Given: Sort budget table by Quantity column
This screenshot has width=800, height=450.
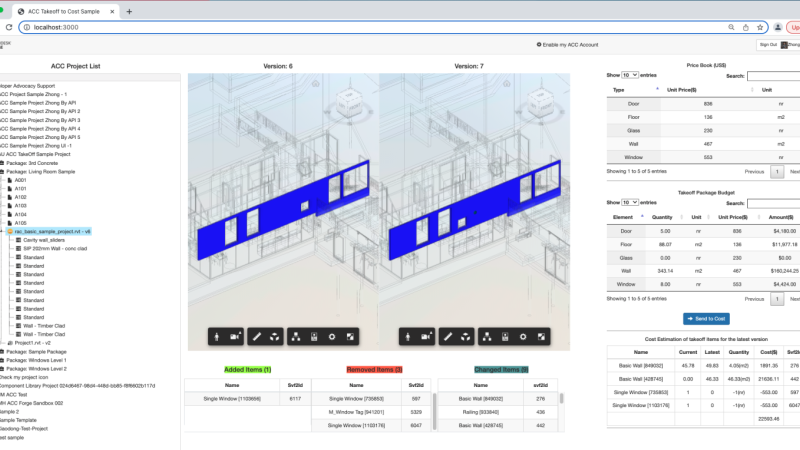Looking at the screenshot, I should [665, 217].
